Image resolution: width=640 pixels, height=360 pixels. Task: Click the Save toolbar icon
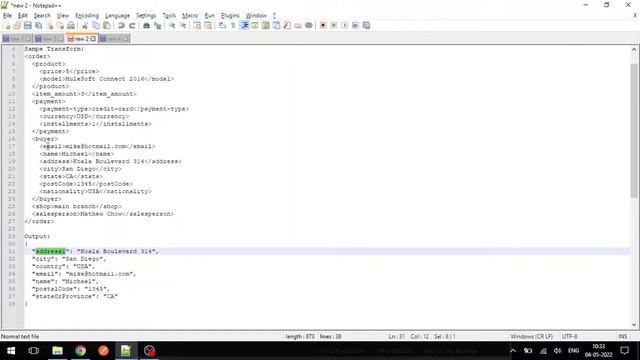tap(28, 25)
